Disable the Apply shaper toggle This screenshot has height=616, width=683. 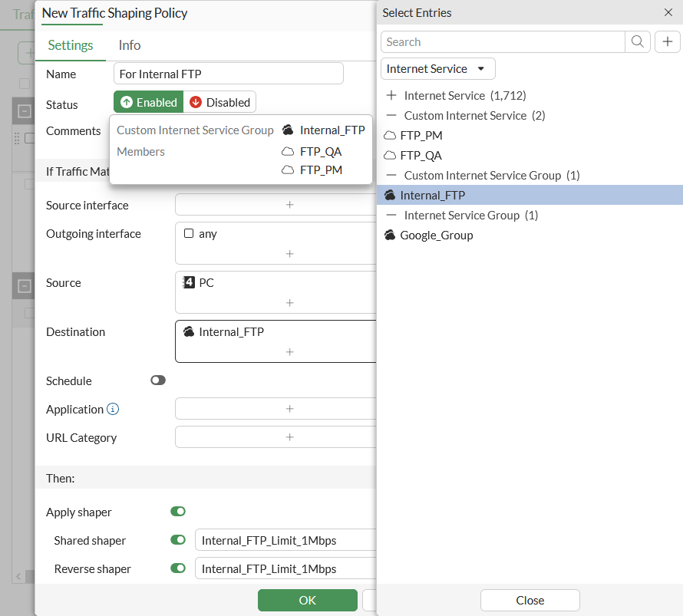pos(178,512)
